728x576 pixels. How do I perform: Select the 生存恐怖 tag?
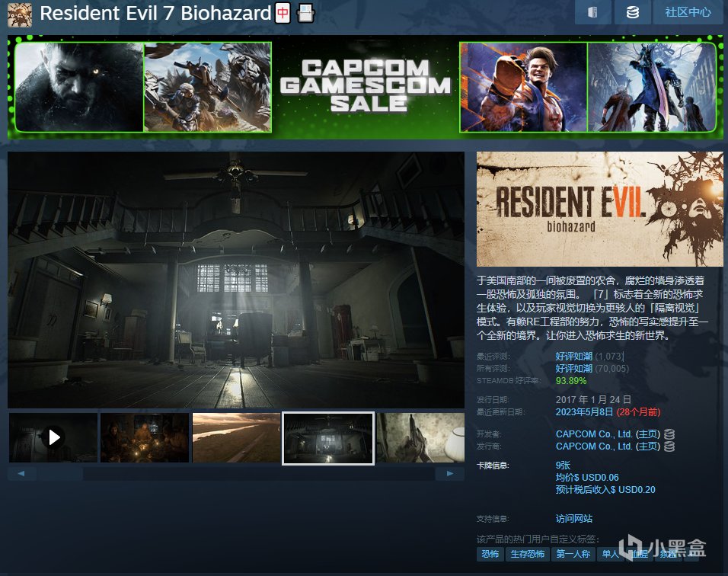528,554
